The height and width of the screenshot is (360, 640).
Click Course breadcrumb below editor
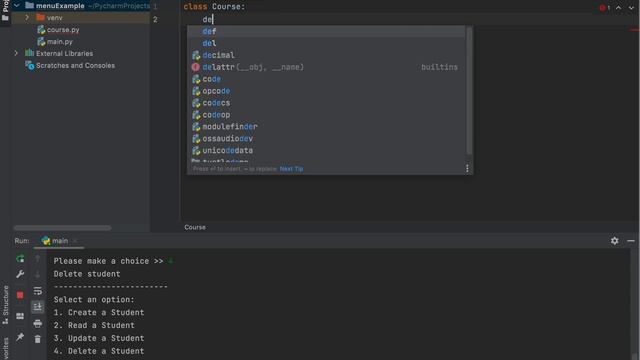tap(195, 227)
